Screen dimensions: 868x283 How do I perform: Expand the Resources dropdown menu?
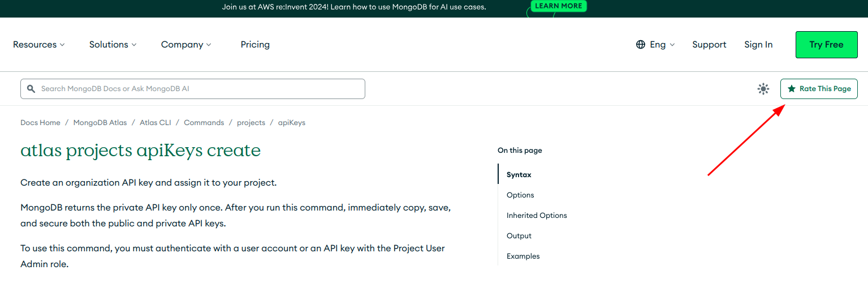[39, 45]
